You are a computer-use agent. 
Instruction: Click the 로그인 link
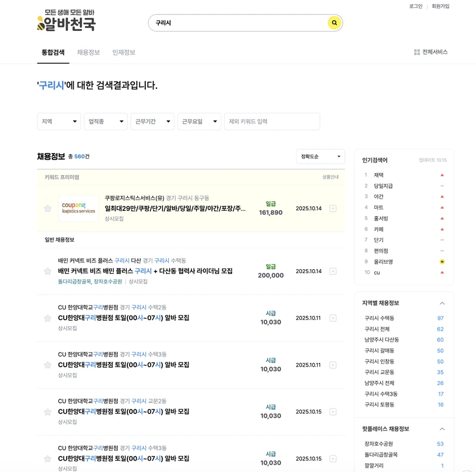coord(415,6)
